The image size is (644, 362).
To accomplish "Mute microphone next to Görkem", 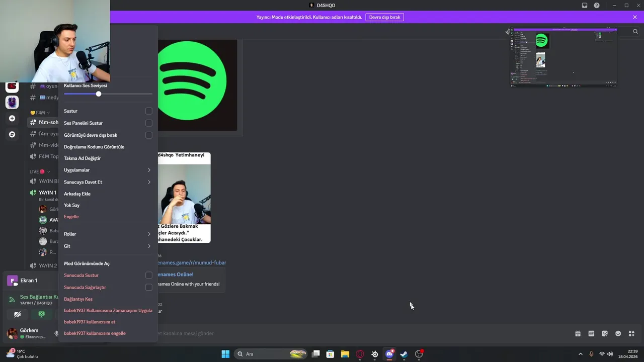I will tap(56, 333).
